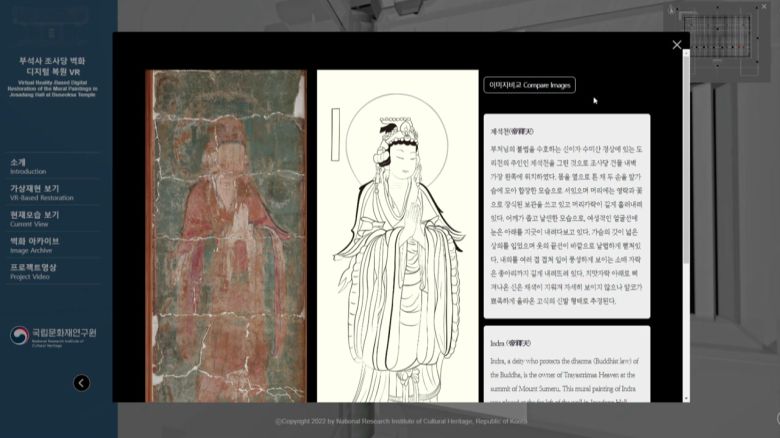Collapse the left sidebar with arrow button
The image size is (780, 438).
(x=82, y=383)
